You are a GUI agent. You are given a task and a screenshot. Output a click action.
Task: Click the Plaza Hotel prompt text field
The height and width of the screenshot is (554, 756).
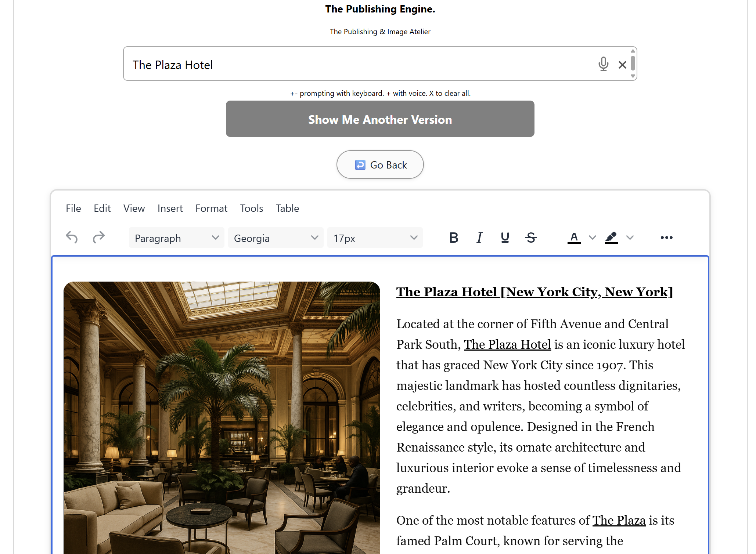(360, 64)
